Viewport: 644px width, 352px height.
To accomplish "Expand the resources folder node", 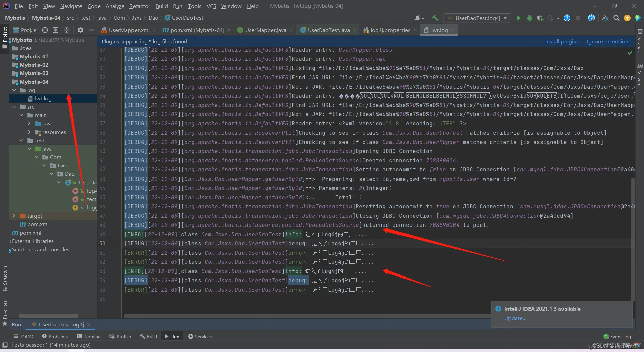I will (x=29, y=132).
